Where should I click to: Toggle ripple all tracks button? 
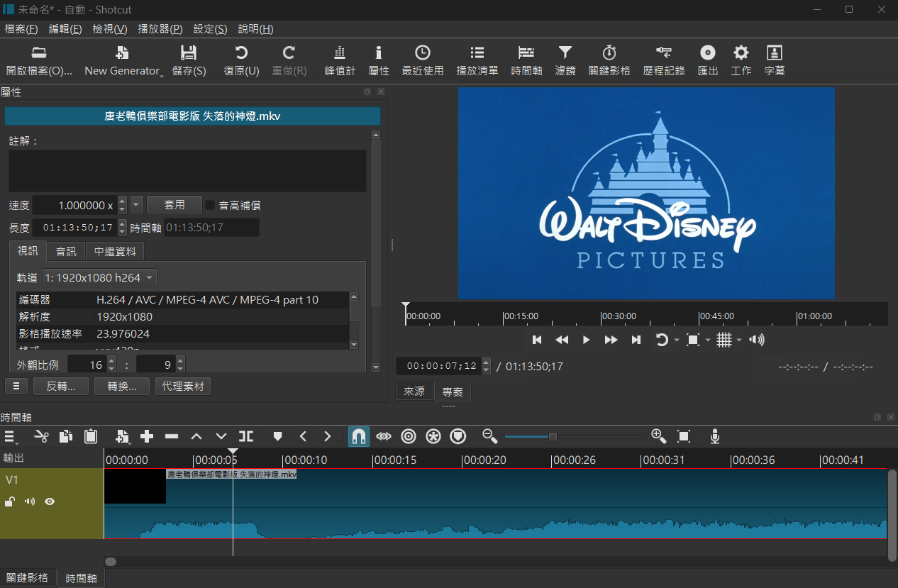(433, 436)
